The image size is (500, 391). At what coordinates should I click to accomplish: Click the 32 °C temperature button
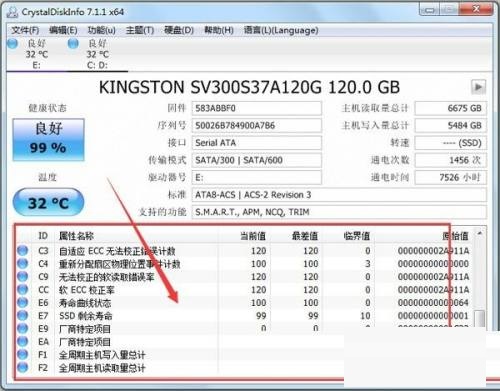coord(48,202)
